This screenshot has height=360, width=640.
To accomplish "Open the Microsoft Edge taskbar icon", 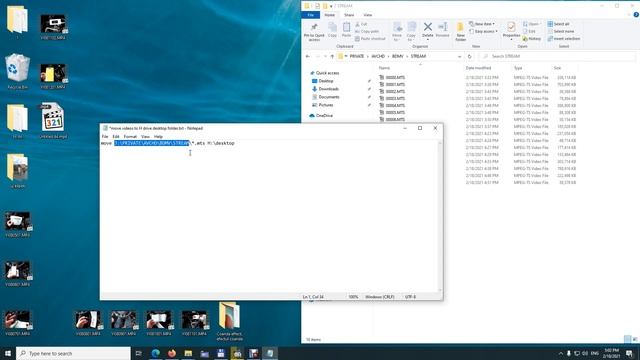I will (156, 353).
